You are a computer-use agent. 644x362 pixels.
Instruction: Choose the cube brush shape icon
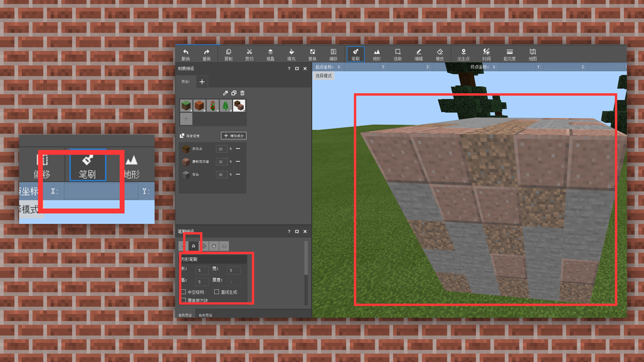194,246
